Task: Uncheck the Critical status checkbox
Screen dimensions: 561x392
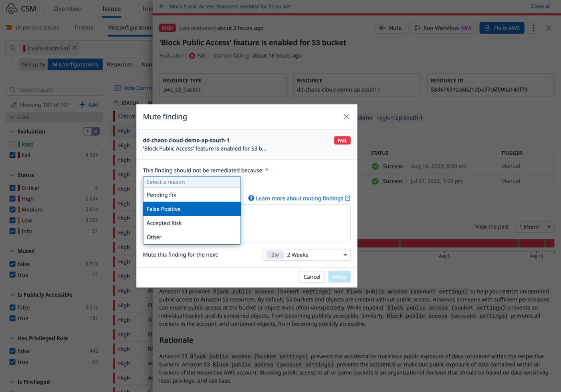Action: click(x=12, y=187)
